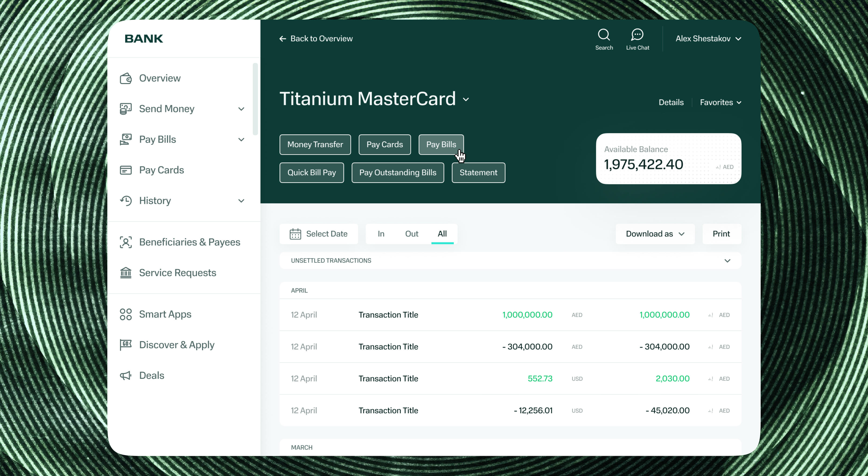868x476 pixels.
Task: Click the Smart Apps circles icon
Action: click(x=126, y=314)
